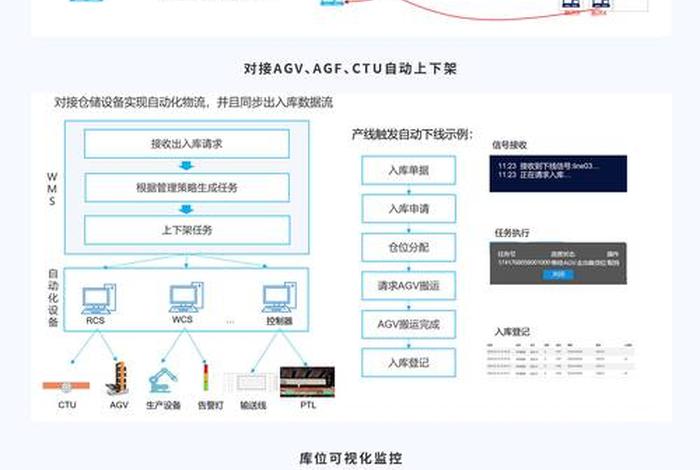Click the CTU text label

tap(67, 405)
